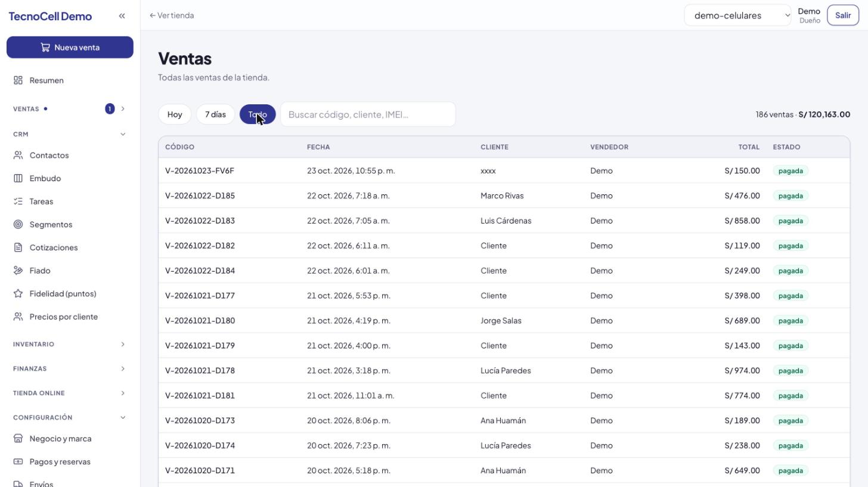Collapse the sidebar with double-chevron icon
Image resolution: width=868 pixels, height=487 pixels.
tap(122, 16)
